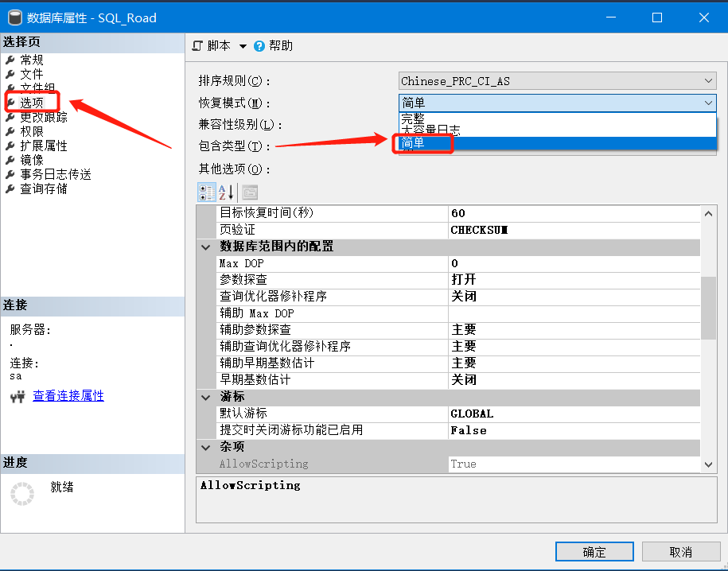Close the 数据库属性 dialog
Image resolution: width=728 pixels, height=571 pixels.
point(704,17)
